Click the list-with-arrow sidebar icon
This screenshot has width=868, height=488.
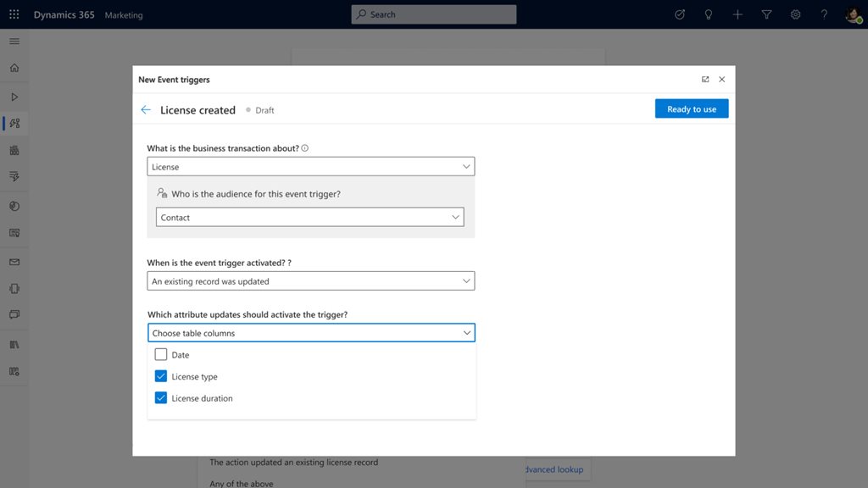coord(14,176)
